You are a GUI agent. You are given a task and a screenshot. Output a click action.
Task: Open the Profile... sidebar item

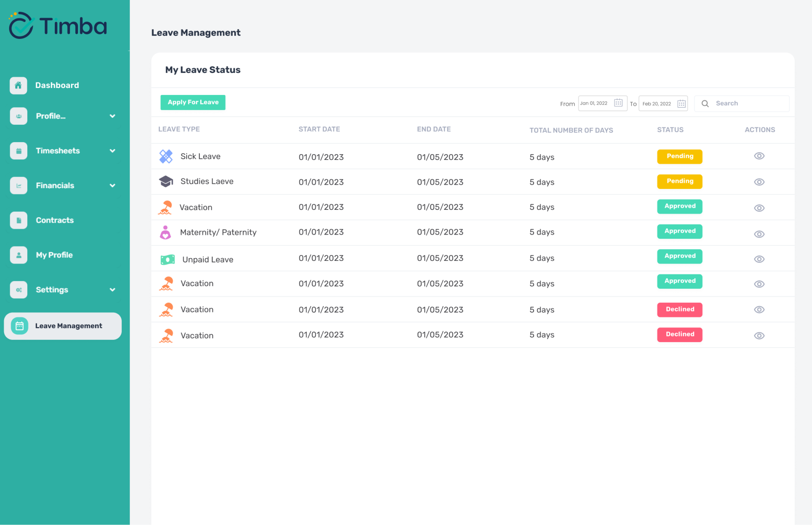(51, 116)
